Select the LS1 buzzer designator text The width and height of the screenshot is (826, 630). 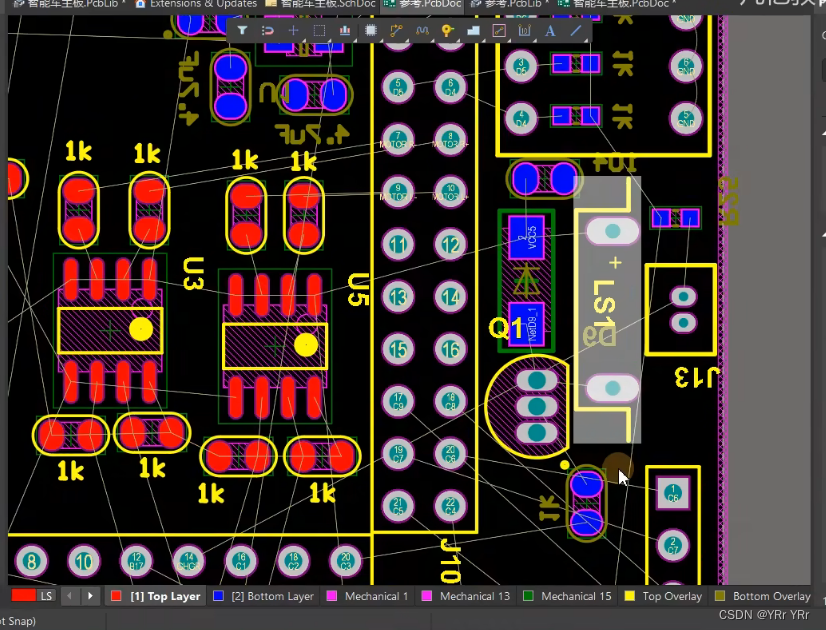[x=604, y=306]
